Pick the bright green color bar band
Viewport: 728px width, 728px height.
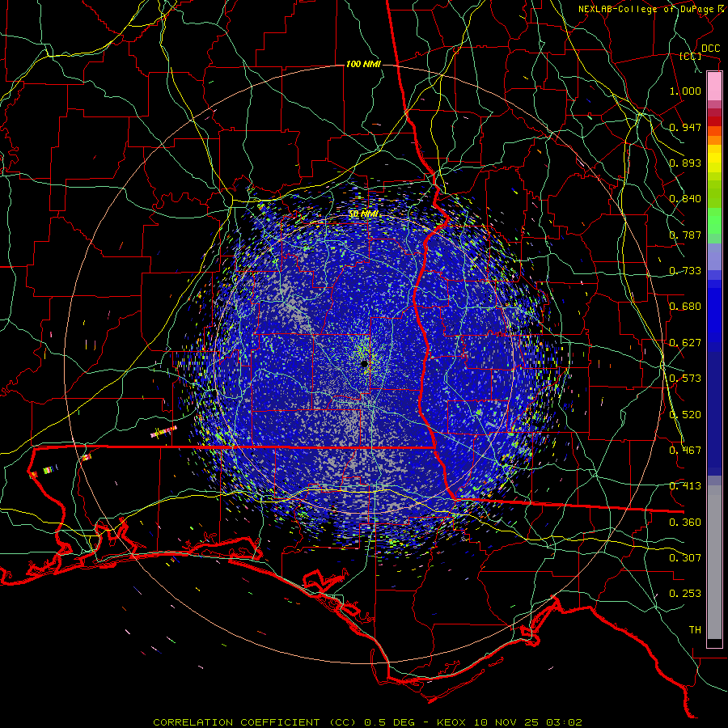714,221
